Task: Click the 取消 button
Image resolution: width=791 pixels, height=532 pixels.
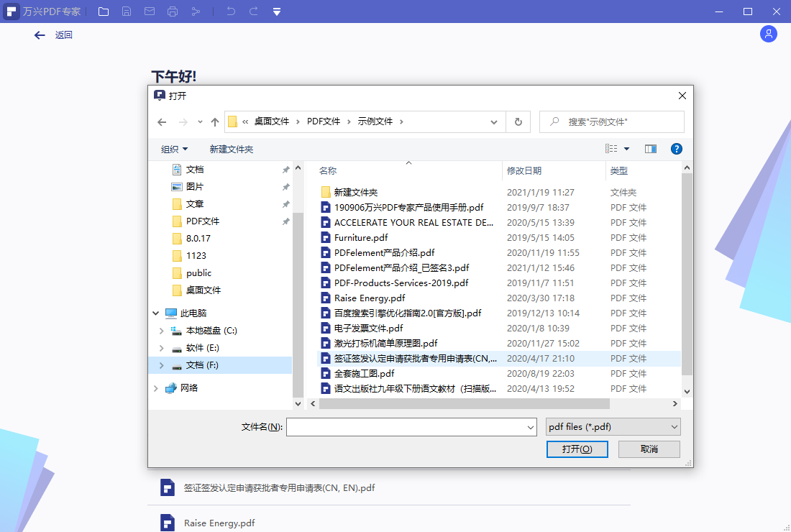Action: [x=649, y=449]
